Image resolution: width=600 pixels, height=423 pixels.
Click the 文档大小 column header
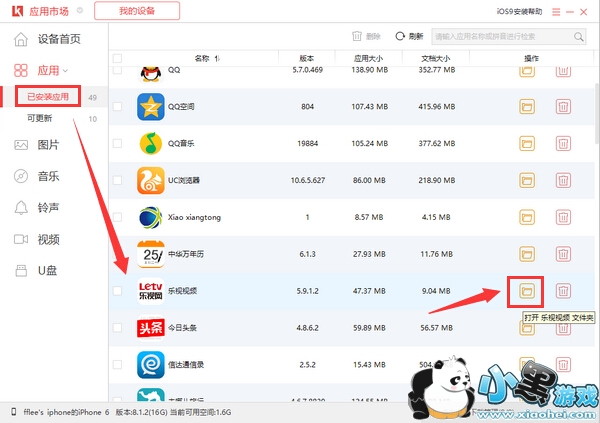click(x=435, y=58)
